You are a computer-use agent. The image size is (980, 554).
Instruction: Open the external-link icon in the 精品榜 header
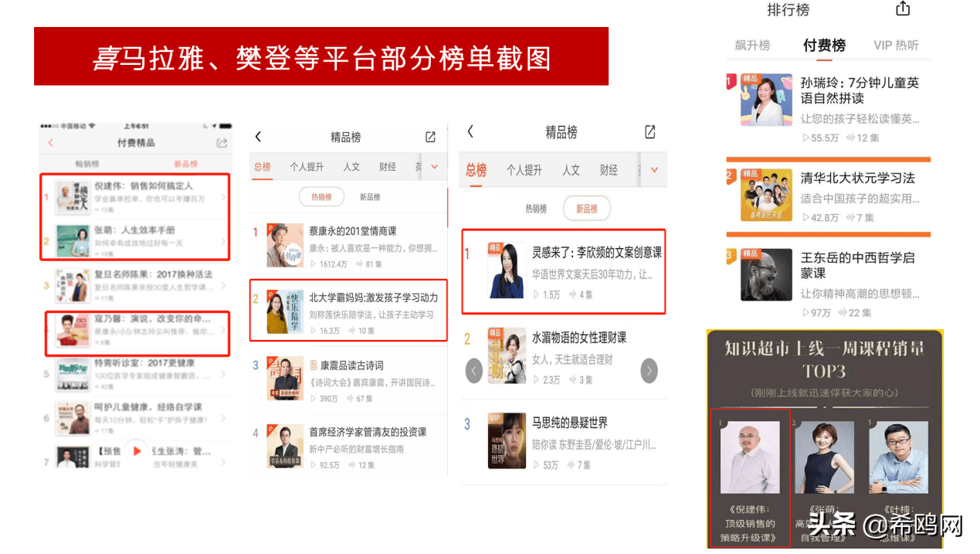point(429,136)
